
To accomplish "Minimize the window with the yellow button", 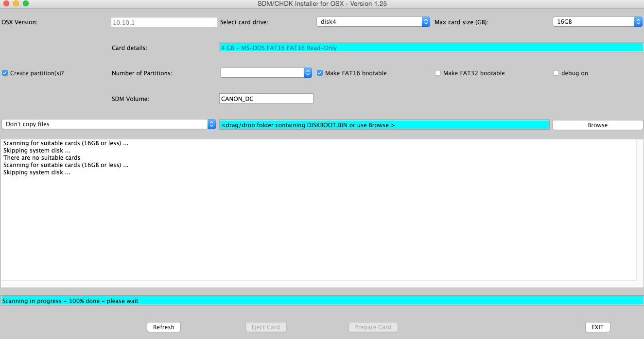I will tap(16, 3).
